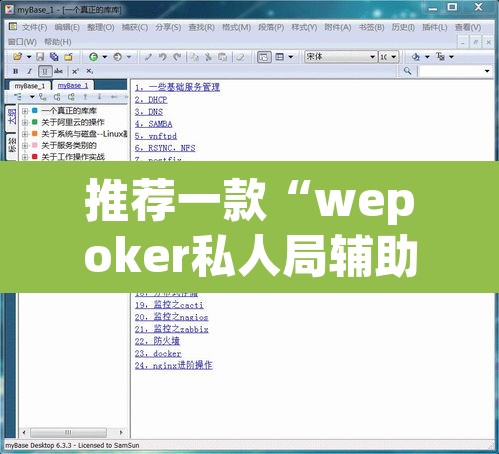Switch to the underlined myBase_1 tab
Image resolution: width=499 pixels, height=454 pixels.
[73, 86]
